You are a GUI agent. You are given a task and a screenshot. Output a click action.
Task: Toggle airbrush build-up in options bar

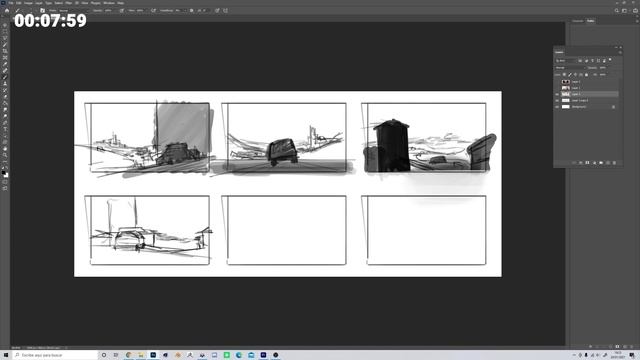(153, 11)
